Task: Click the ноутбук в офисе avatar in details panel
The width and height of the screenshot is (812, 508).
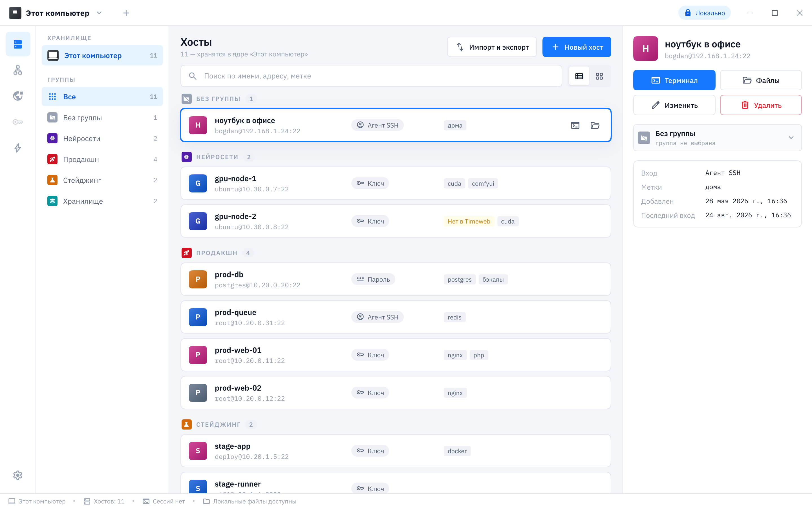Action: pyautogui.click(x=646, y=49)
